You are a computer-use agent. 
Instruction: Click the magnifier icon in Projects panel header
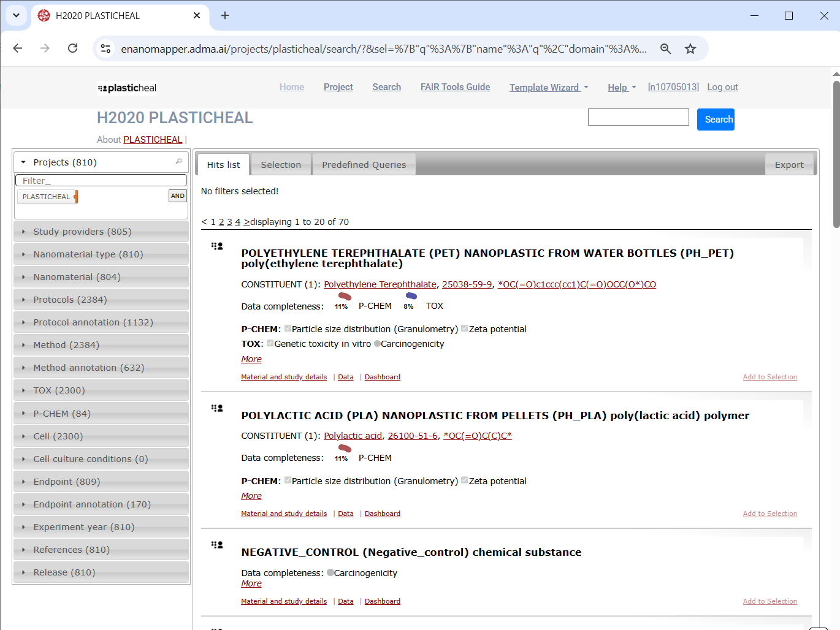click(179, 162)
